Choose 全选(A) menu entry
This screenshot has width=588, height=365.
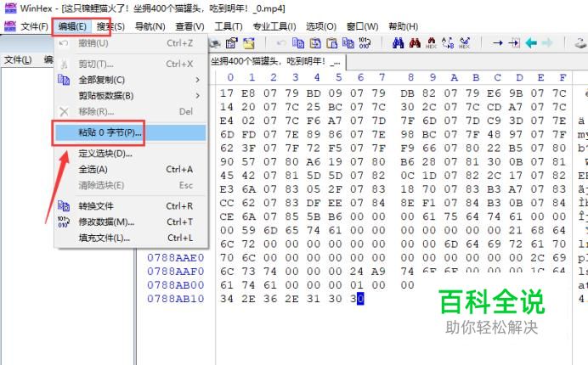[x=131, y=170]
